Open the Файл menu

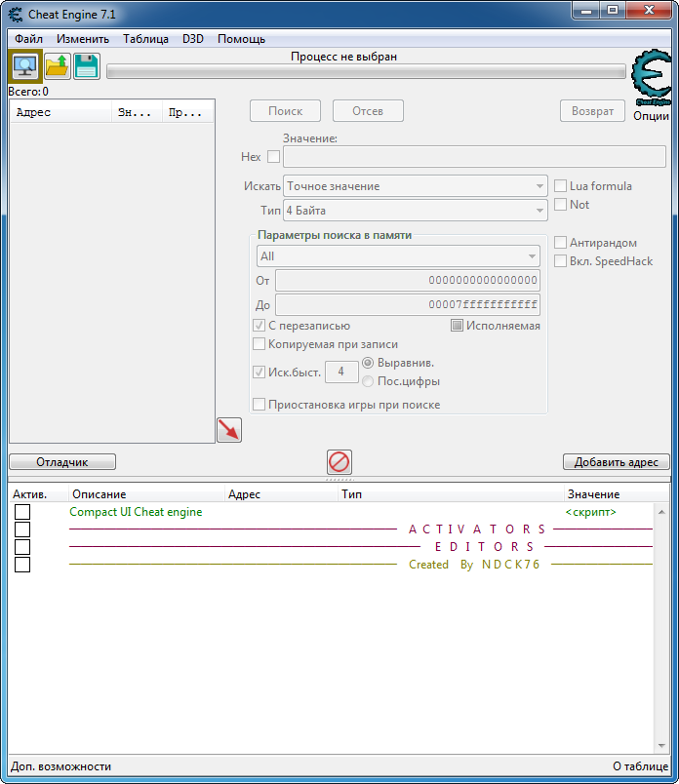point(28,39)
